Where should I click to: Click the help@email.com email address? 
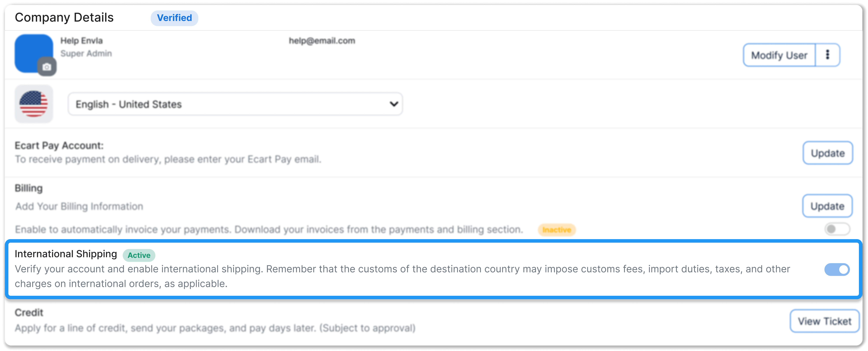(322, 41)
